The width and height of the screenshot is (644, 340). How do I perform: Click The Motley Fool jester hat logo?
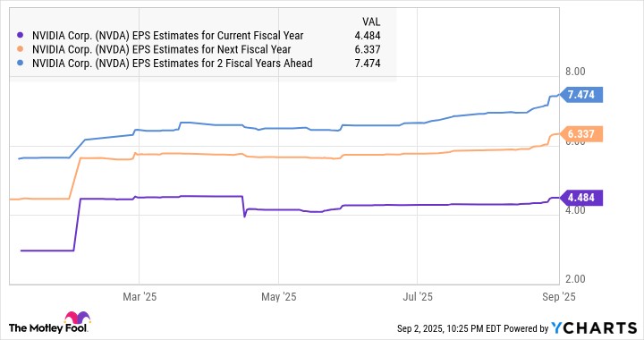77,319
